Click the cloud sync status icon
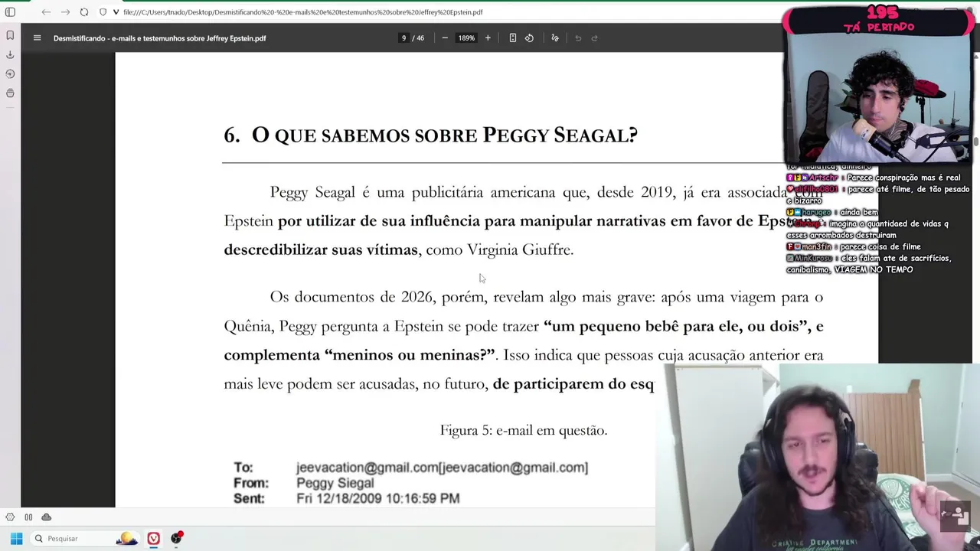Screen dimensions: 980x551 (46, 517)
